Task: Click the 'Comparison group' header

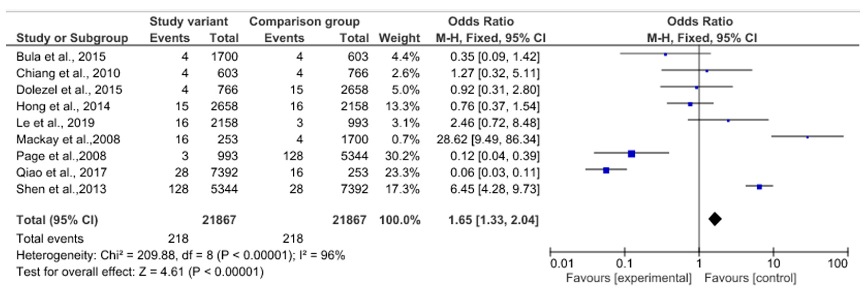Action: click(x=304, y=22)
